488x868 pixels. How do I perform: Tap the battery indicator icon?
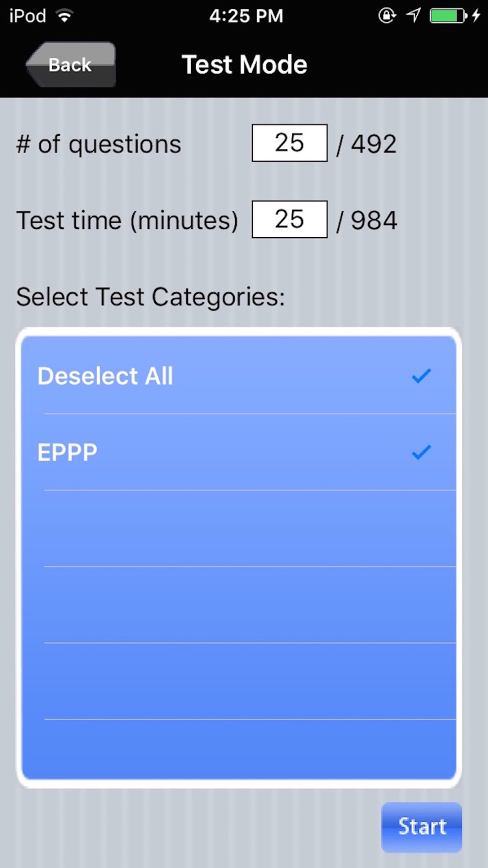pos(448,16)
